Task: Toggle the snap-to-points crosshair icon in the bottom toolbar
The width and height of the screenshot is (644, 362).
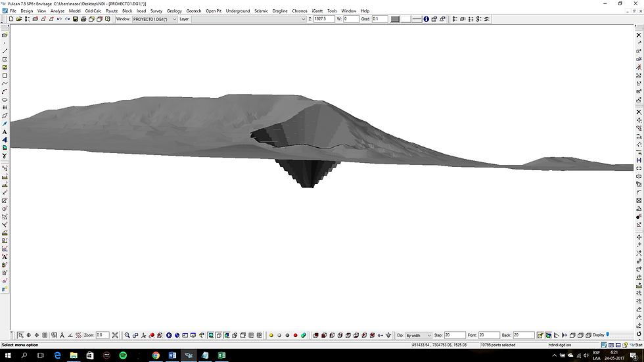Action: tap(29, 335)
